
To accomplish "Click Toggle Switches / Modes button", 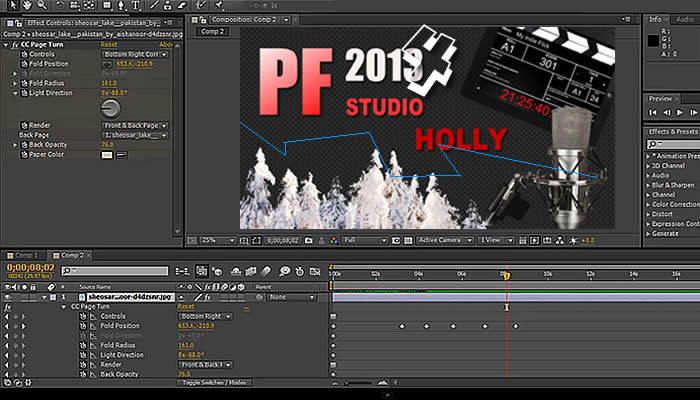I will tap(214, 383).
